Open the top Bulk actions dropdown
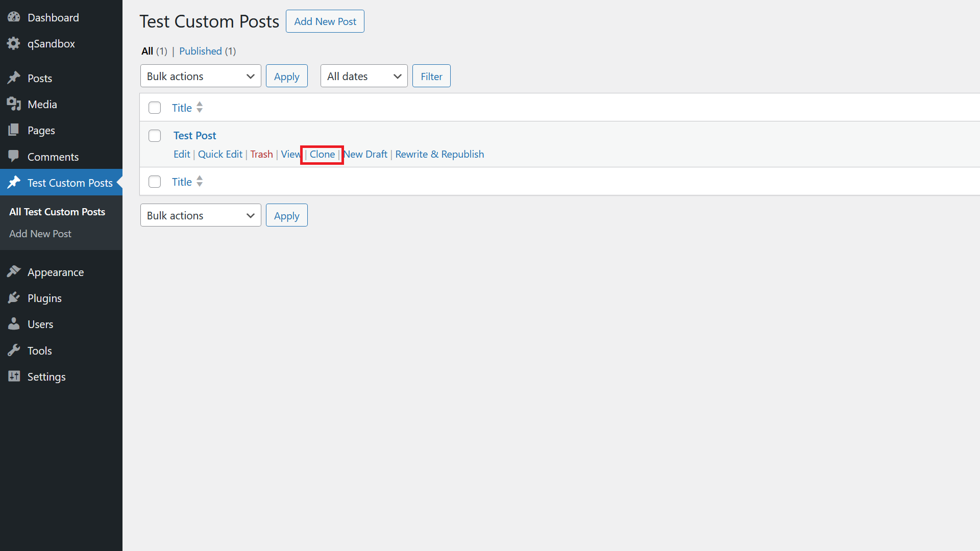Viewport: 980px width, 551px height. pos(201,76)
